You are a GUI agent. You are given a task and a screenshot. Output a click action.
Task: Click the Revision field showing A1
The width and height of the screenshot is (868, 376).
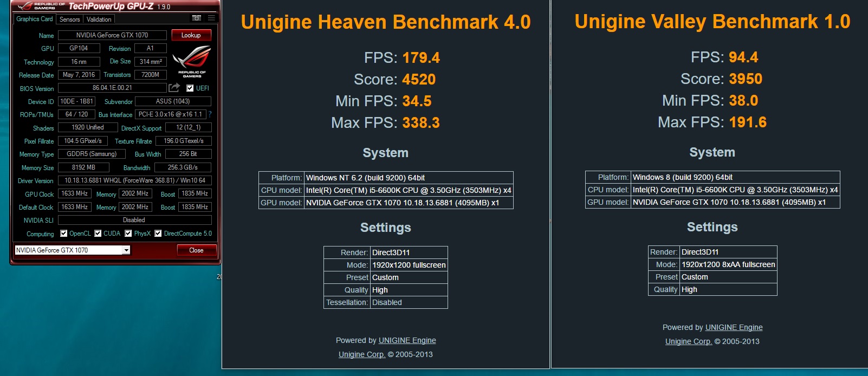151,48
